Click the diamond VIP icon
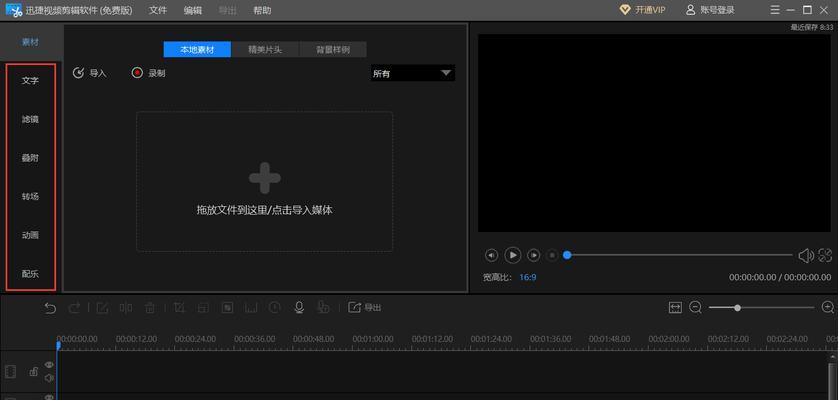The height and width of the screenshot is (400, 838). point(625,10)
